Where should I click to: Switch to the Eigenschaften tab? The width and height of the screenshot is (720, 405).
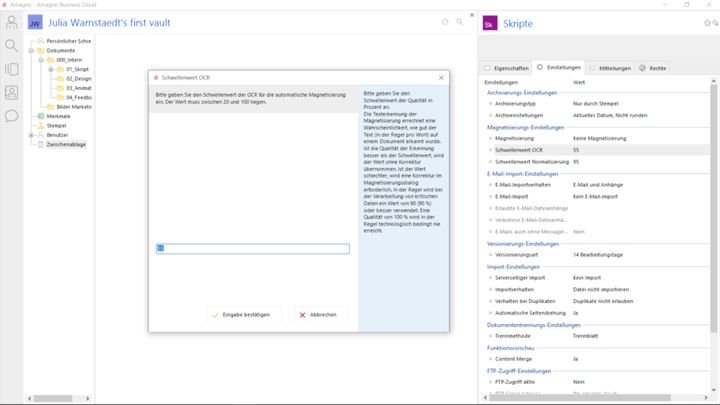(507, 67)
